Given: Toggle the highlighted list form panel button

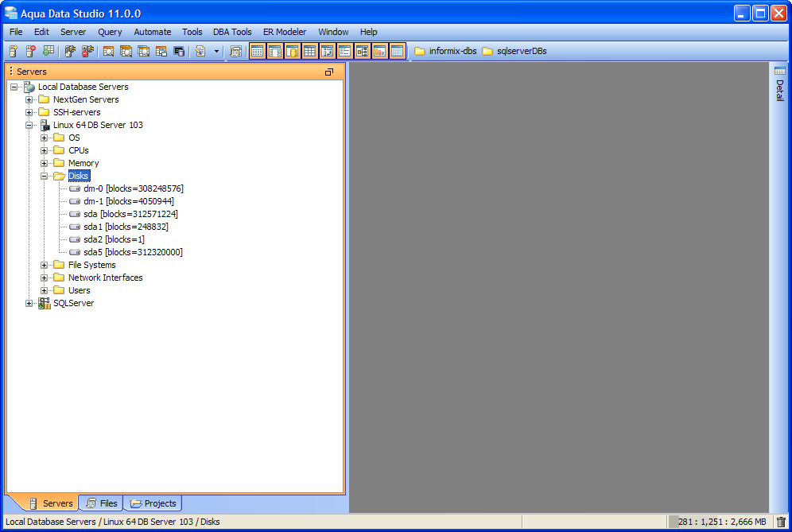Looking at the screenshot, I should 344,51.
